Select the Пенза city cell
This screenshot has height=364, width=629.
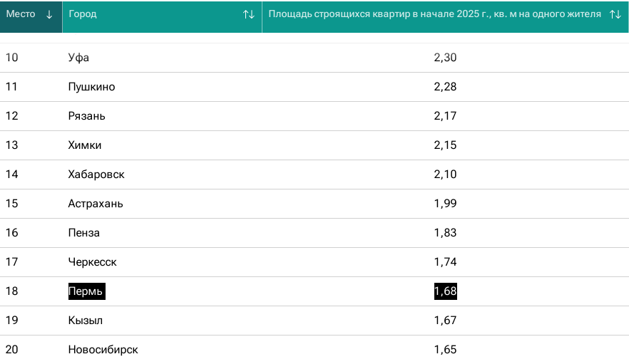[84, 233]
